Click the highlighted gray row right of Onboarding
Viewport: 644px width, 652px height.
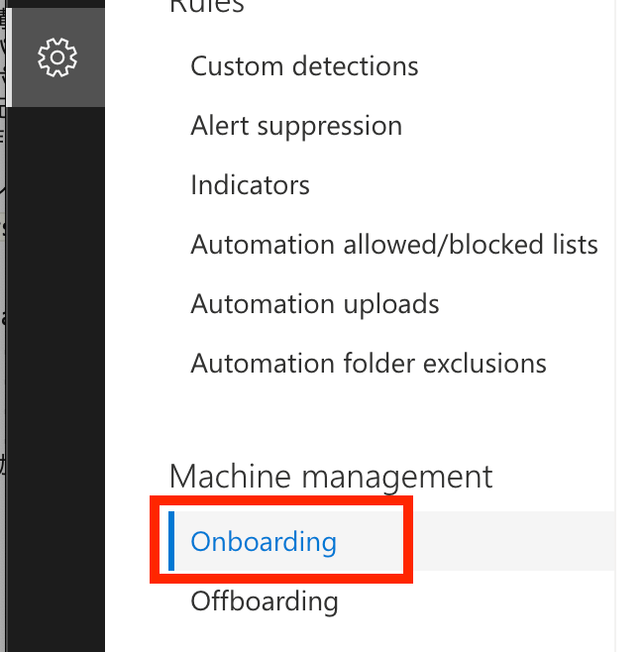click(x=513, y=541)
